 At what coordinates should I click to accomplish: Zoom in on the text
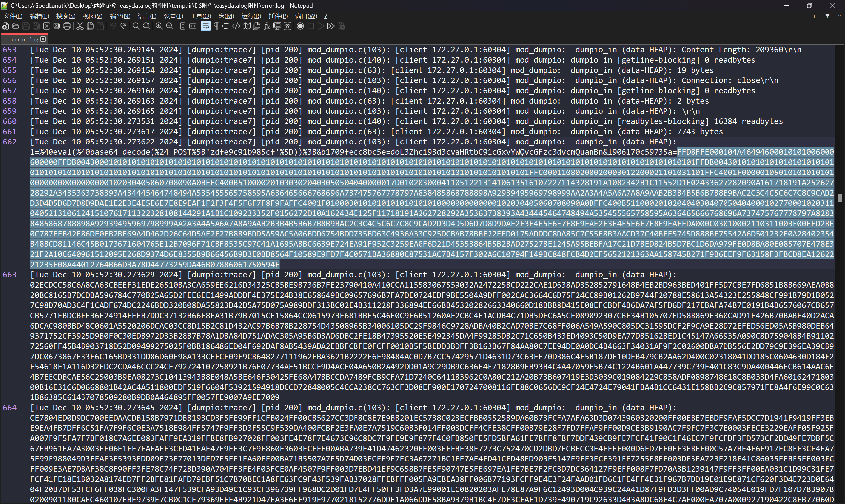[159, 26]
